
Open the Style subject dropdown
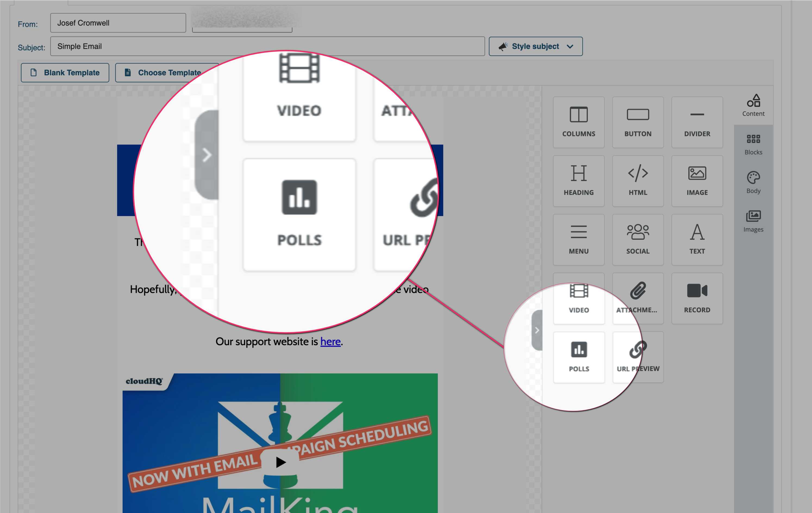[535, 46]
